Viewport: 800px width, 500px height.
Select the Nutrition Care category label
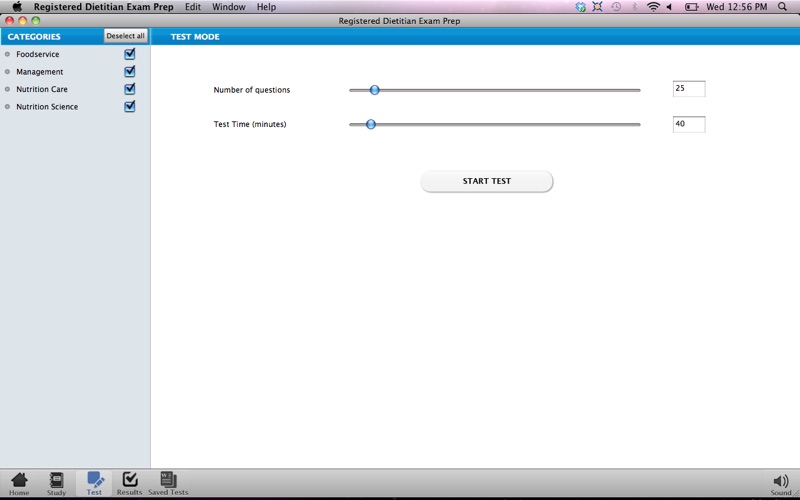[x=42, y=89]
